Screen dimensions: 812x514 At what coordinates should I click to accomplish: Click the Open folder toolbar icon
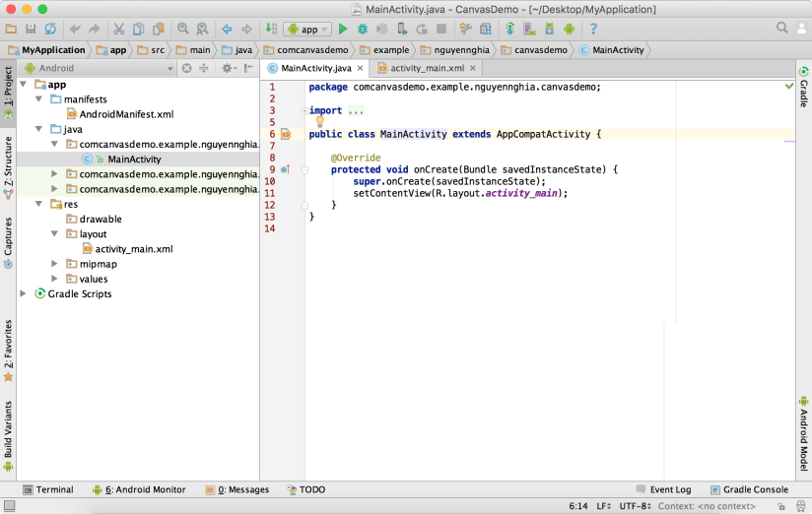pyautogui.click(x=11, y=29)
